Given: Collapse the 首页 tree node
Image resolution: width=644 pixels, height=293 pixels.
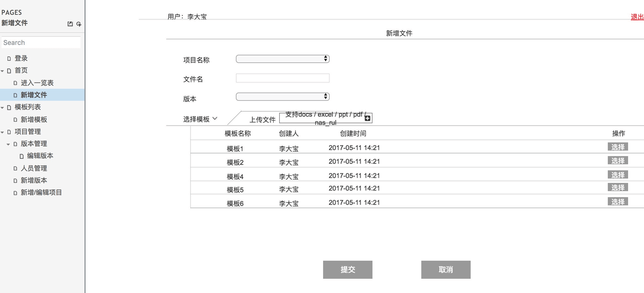Looking at the screenshot, I should click(3, 71).
